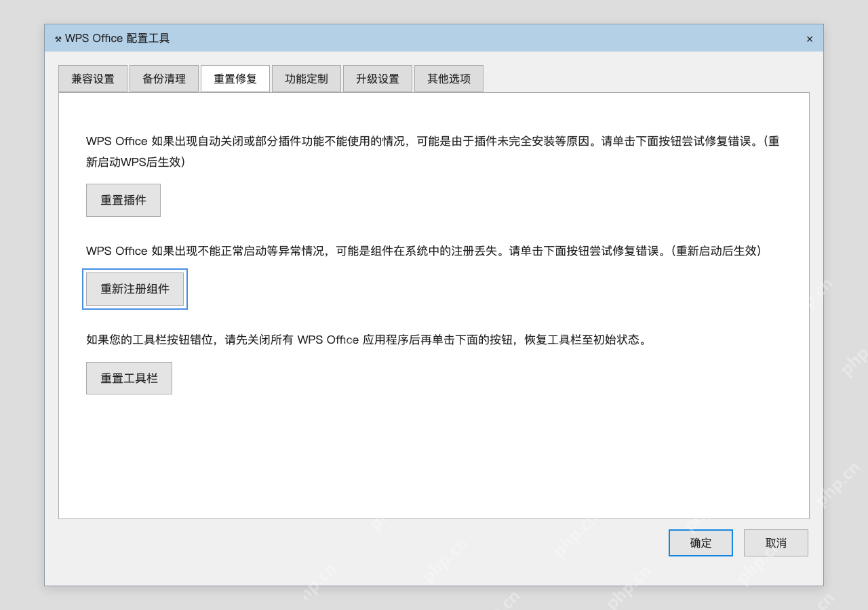Click the 重新注册组件 button
Image resolution: width=868 pixels, height=610 pixels.
click(x=135, y=289)
